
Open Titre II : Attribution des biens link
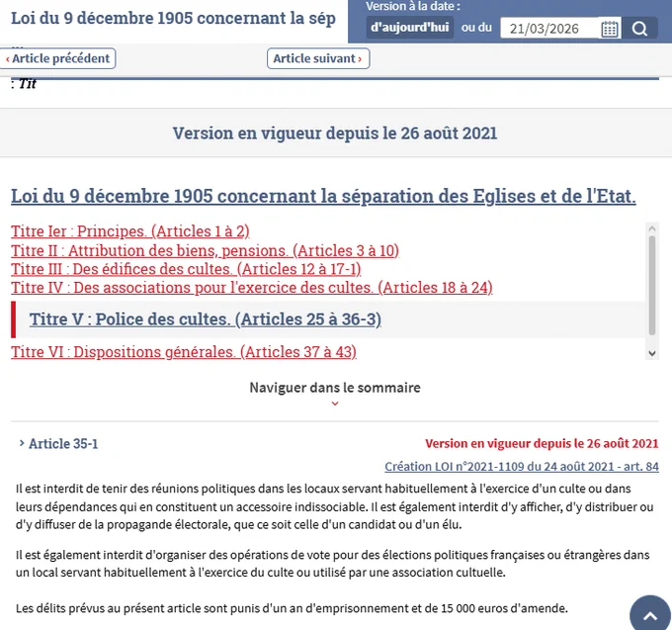tap(205, 250)
